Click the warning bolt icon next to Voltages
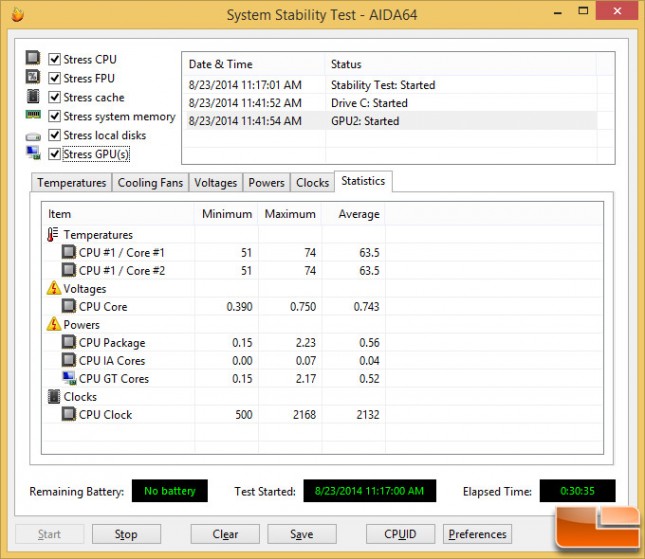645x559 pixels. [53, 288]
